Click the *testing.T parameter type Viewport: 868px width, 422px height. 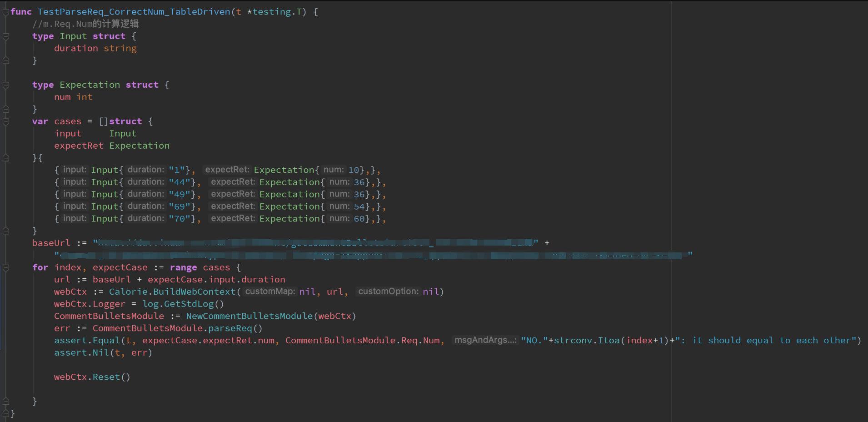pyautogui.click(x=274, y=12)
